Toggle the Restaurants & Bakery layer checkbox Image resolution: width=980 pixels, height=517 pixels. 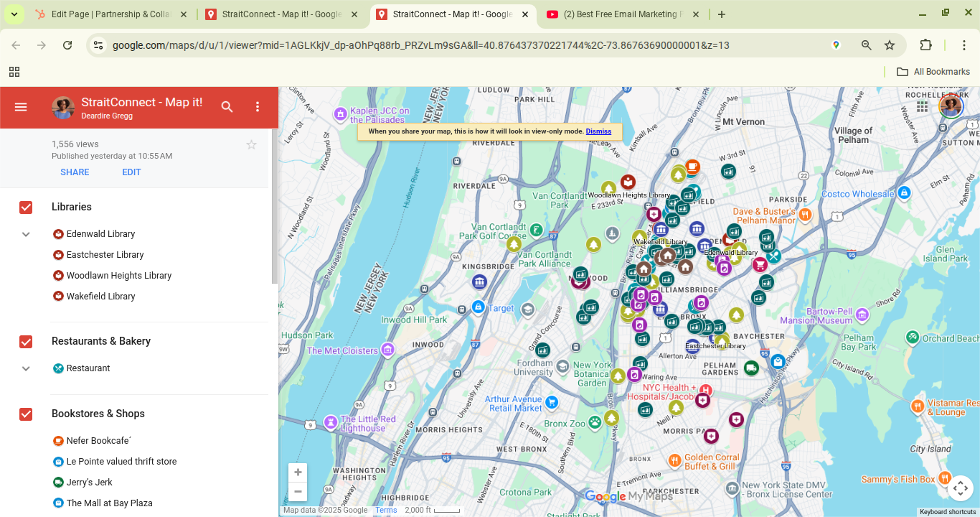[26, 342]
